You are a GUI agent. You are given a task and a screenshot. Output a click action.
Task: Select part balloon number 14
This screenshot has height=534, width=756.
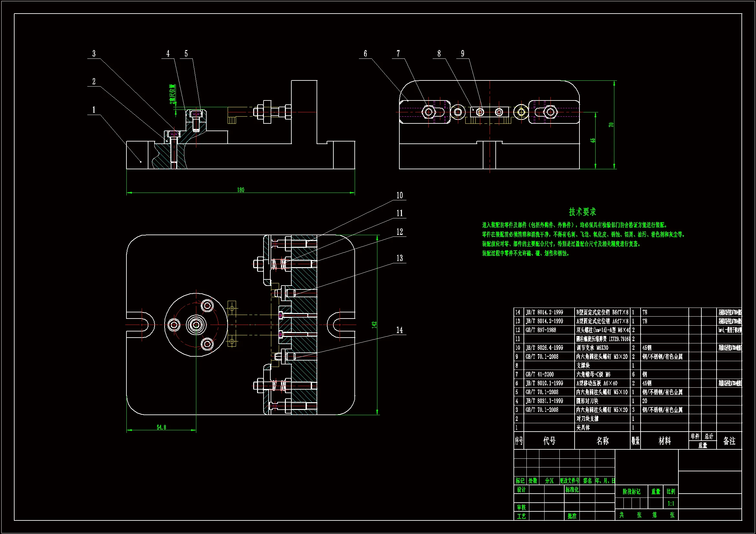(x=399, y=330)
